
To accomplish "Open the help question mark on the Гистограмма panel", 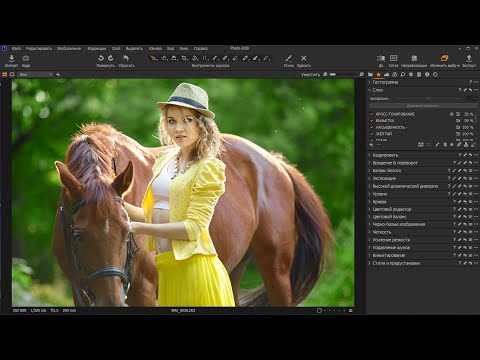I will tap(470, 82).
